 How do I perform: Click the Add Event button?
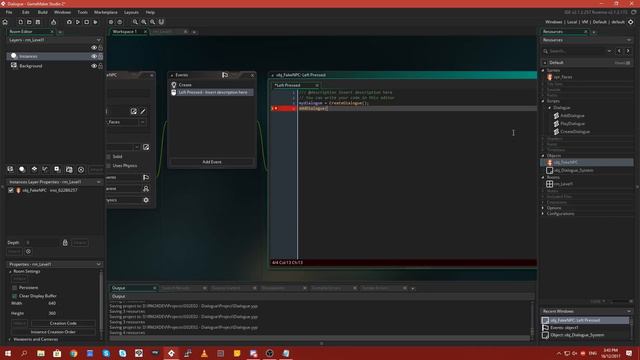pyautogui.click(x=212, y=162)
